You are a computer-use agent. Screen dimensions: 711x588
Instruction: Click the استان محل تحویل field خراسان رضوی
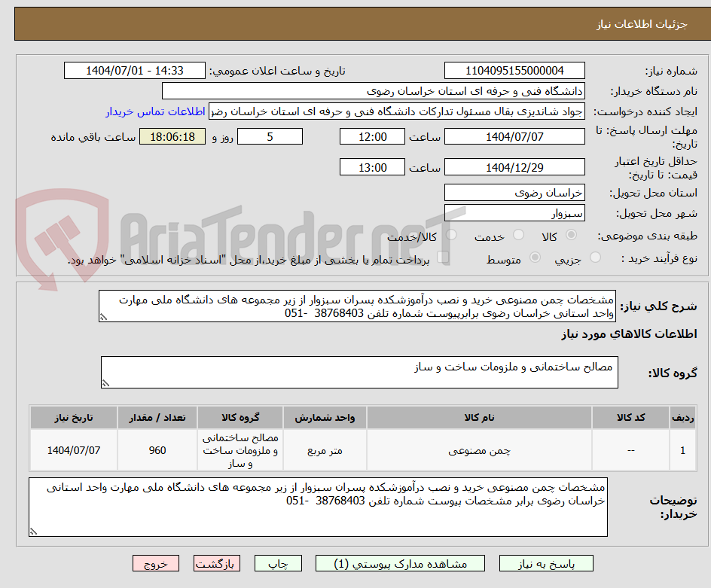click(514, 192)
